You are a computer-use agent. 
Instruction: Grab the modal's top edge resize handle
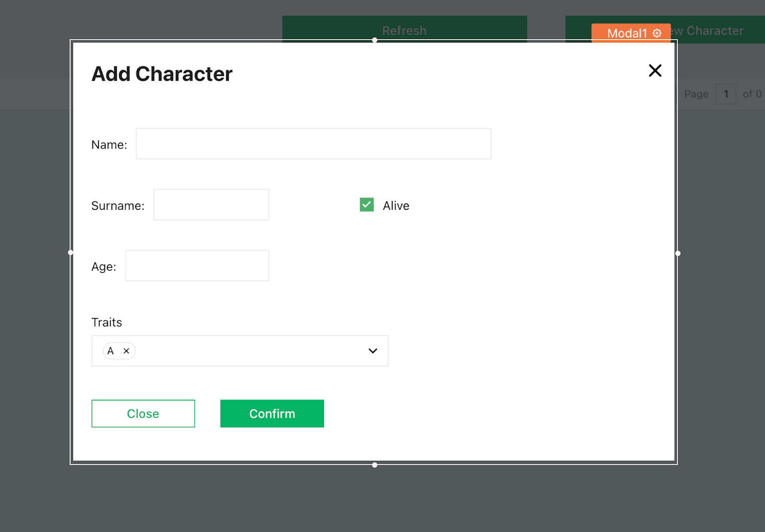pos(374,40)
